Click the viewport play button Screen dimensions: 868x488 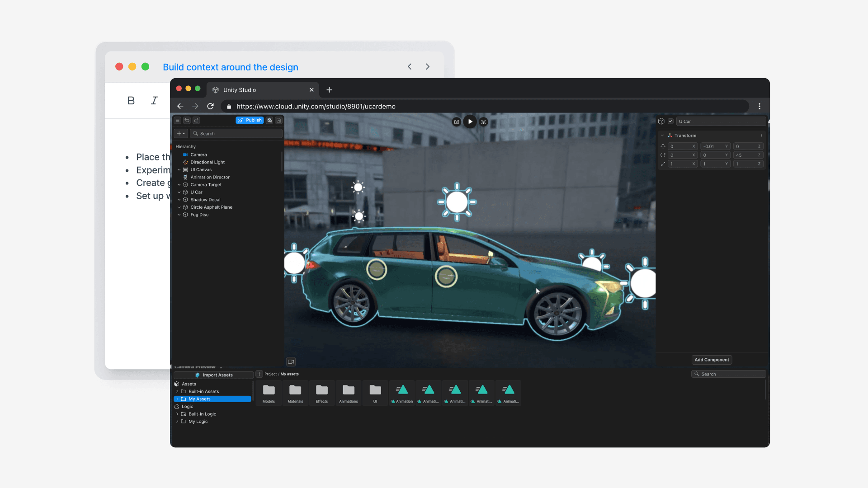coord(470,122)
